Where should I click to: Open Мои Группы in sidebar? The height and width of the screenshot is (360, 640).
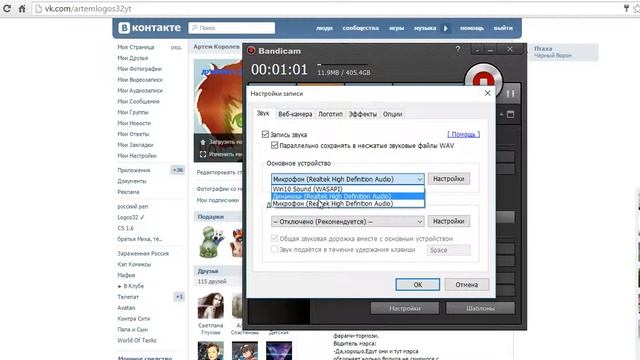tap(133, 112)
